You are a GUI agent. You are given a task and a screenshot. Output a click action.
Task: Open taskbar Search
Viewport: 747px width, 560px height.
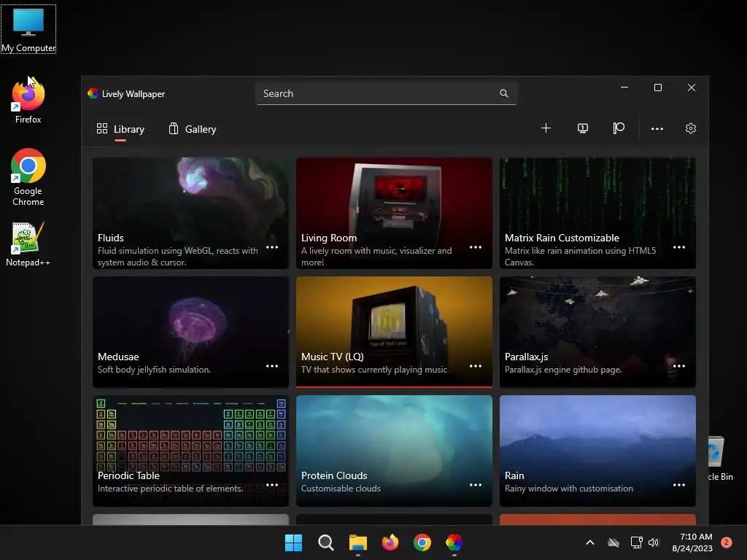(326, 542)
